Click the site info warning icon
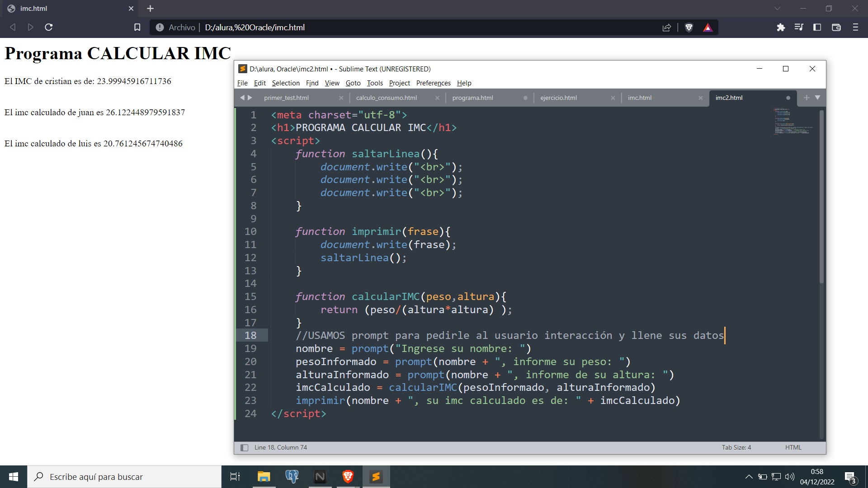 pos(160,28)
